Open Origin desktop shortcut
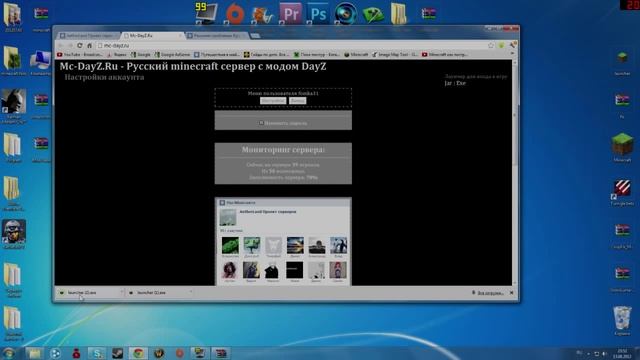Screen dimensions: 640x360 235,14
